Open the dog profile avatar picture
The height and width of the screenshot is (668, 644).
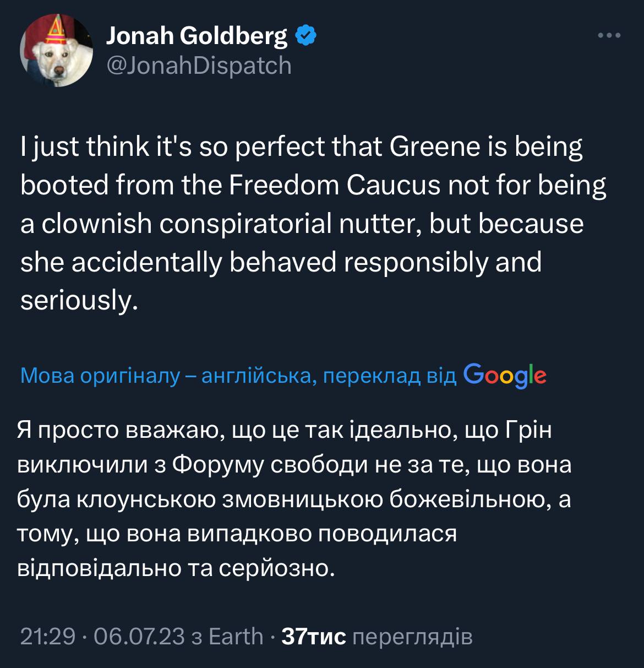pyautogui.click(x=57, y=51)
